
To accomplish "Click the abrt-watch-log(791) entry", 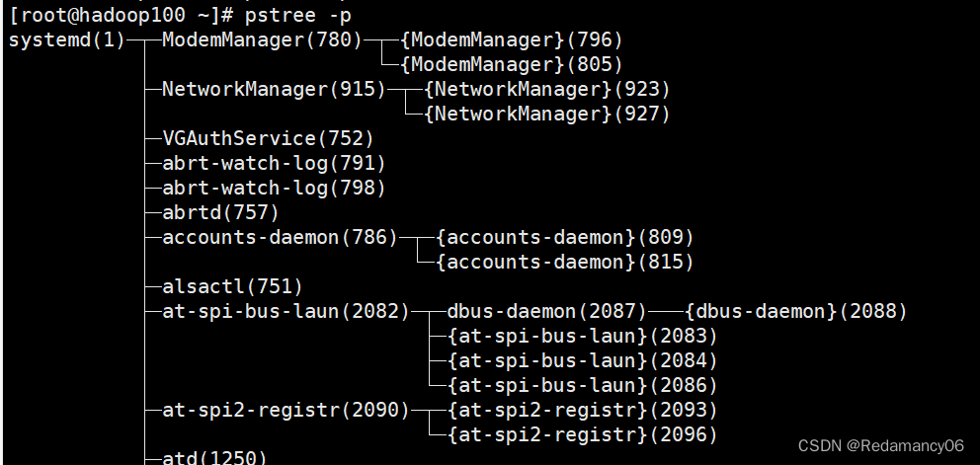I will pos(274,164).
